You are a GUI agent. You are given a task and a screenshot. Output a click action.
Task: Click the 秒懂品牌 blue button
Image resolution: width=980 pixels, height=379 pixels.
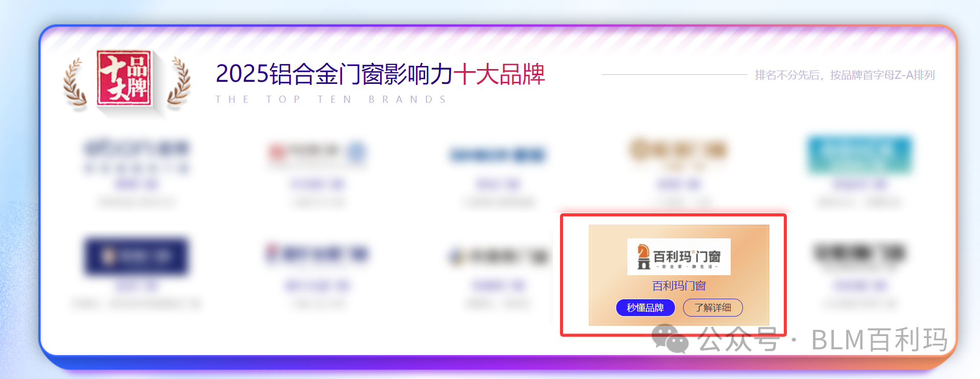pyautogui.click(x=645, y=307)
